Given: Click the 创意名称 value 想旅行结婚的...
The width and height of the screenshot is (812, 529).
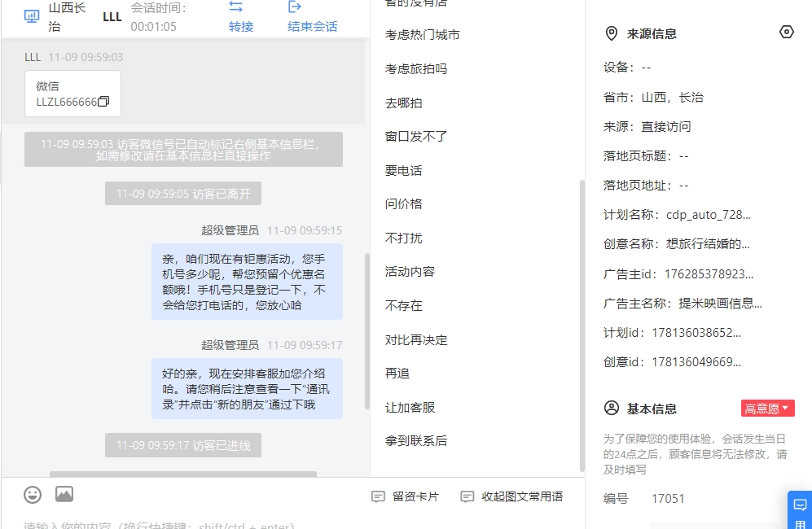Looking at the screenshot, I should tap(708, 244).
